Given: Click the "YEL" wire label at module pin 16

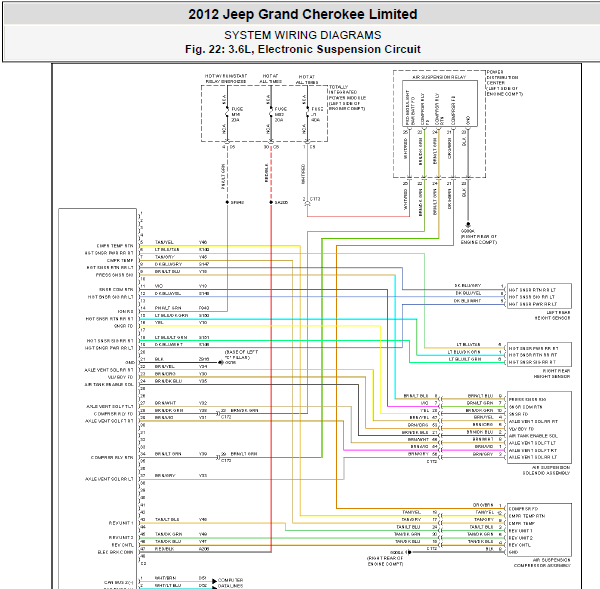Looking at the screenshot, I should click(x=159, y=323).
